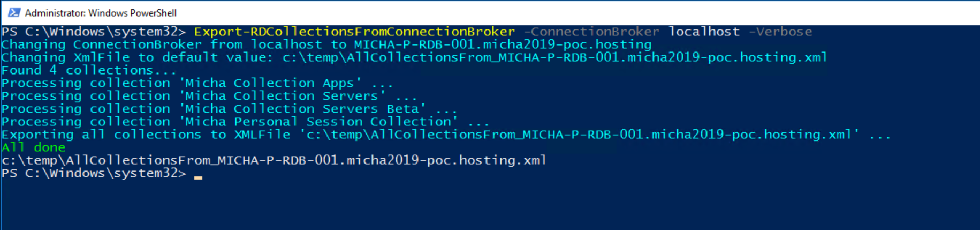The width and height of the screenshot is (980, 230).
Task: Click the -Verbose switch in command
Action: [780, 32]
